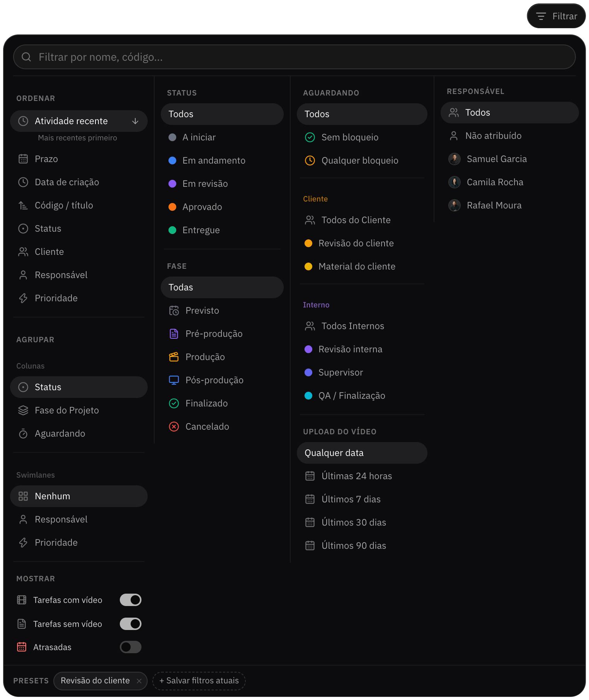Filter waiting by Revisão interna
The height and width of the screenshot is (700, 589).
362,349
